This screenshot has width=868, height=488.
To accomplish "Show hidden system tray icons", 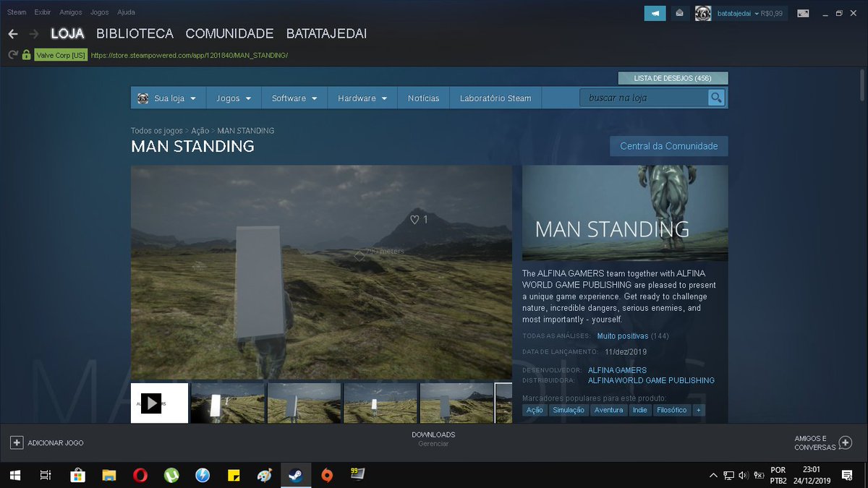I will [713, 475].
